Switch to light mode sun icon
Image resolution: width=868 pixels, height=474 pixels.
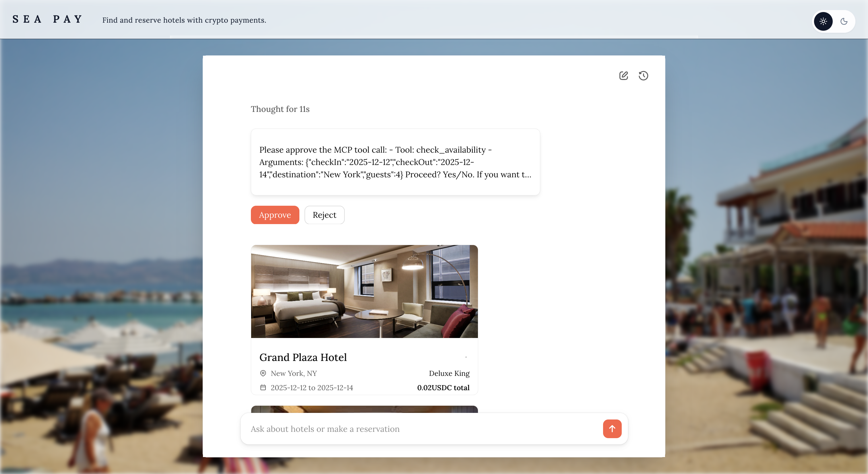pos(823,22)
